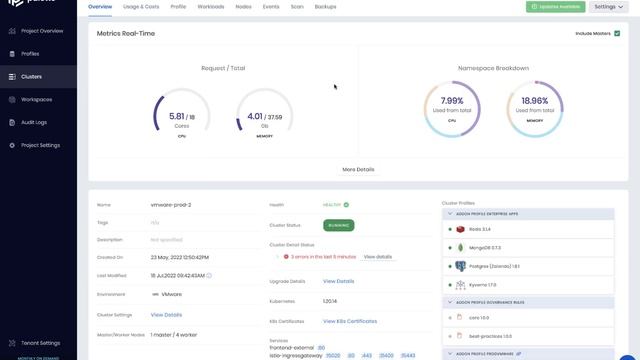This screenshot has width=640, height=360.
Task: Click Audit Logs label in sidebar
Action: pyautogui.click(x=34, y=122)
